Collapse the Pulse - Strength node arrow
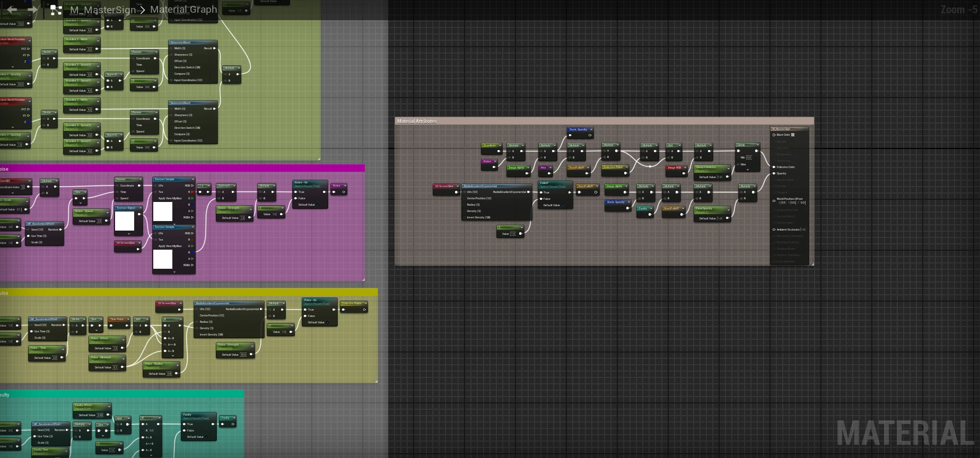This screenshot has width=980, height=458. tap(252, 345)
